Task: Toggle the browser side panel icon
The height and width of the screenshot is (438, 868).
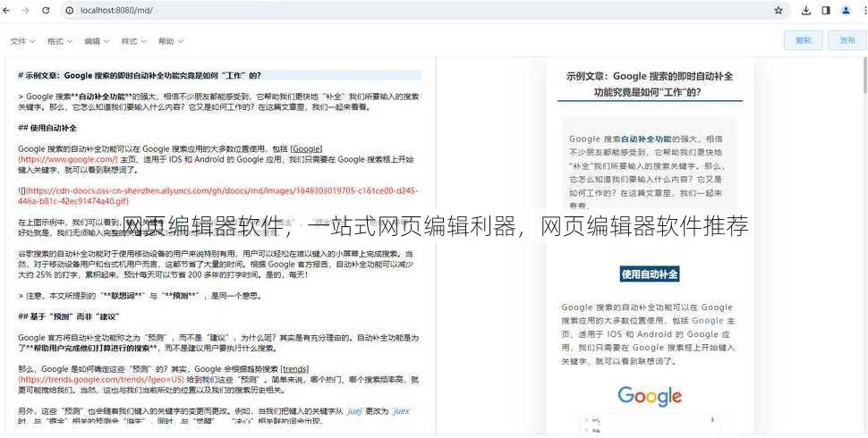Action: point(826,11)
